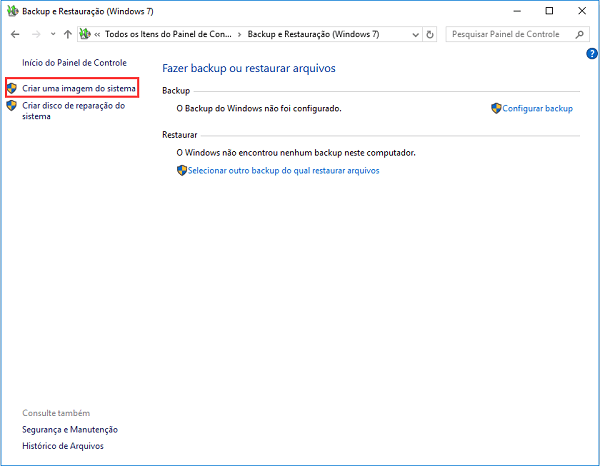Image resolution: width=600 pixels, height=466 pixels.
Task: Click the Forward navigation arrow
Action: (35, 34)
